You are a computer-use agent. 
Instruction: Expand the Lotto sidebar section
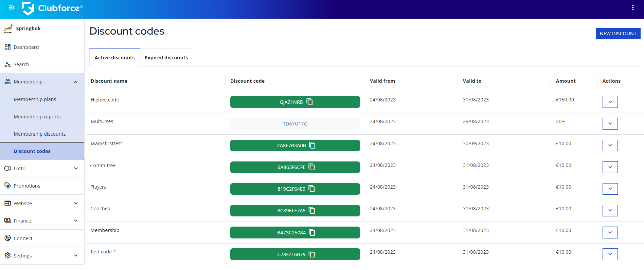[x=75, y=169]
